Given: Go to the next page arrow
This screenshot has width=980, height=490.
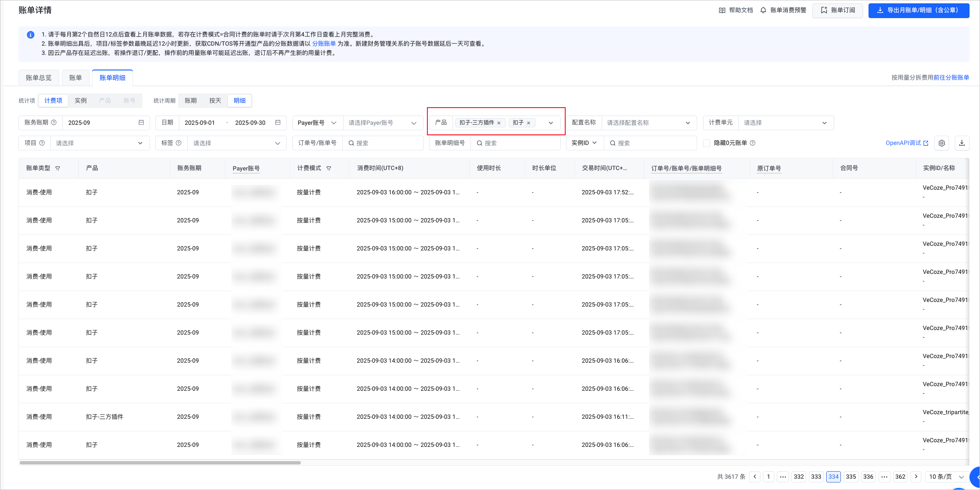Looking at the screenshot, I should (x=916, y=477).
